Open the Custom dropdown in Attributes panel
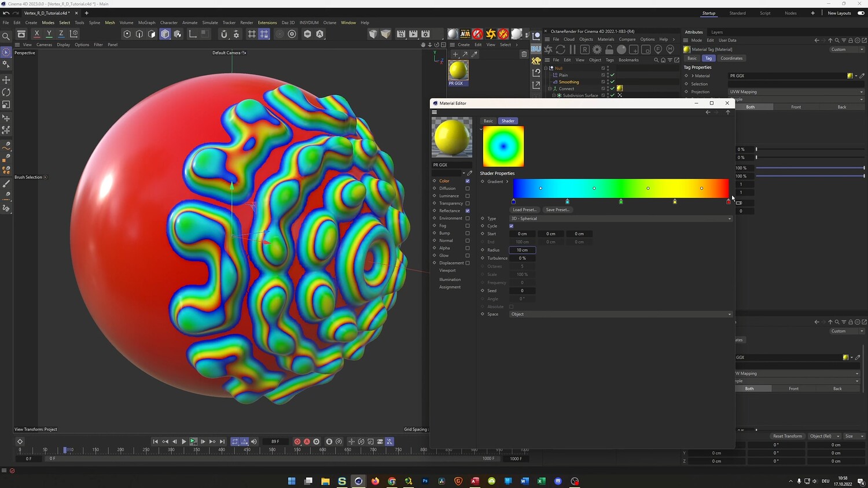Image resolution: width=868 pixels, height=488 pixels. 847,50
